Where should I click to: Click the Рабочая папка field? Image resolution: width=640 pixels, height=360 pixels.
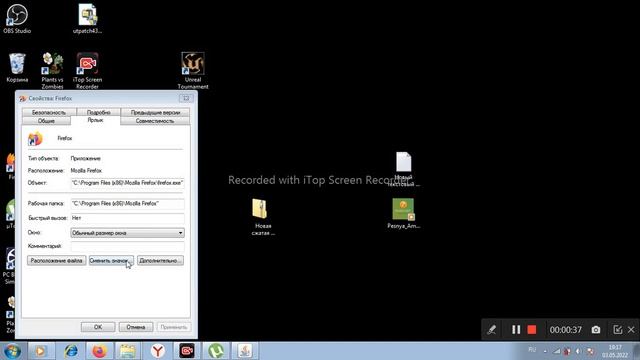tap(127, 203)
